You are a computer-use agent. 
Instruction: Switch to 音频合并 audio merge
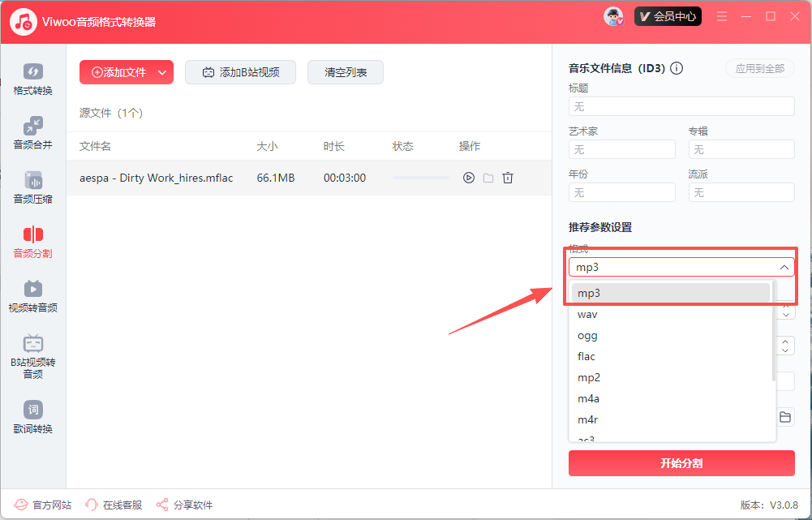tap(33, 134)
